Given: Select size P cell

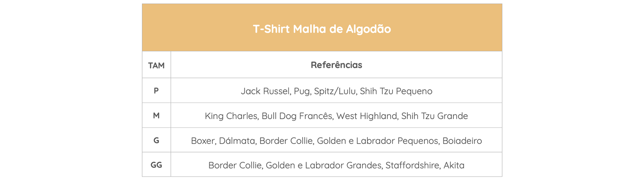Looking at the screenshot, I should tap(156, 91).
